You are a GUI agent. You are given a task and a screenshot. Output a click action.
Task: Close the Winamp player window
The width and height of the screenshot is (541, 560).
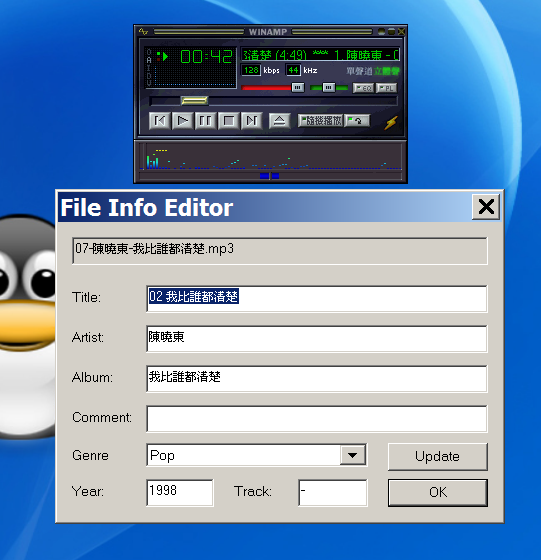[401, 31]
